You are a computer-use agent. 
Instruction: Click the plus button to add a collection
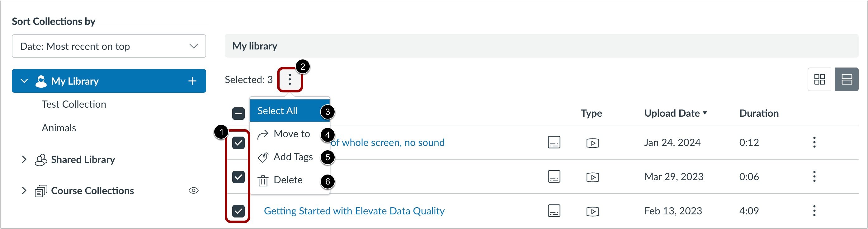[192, 81]
